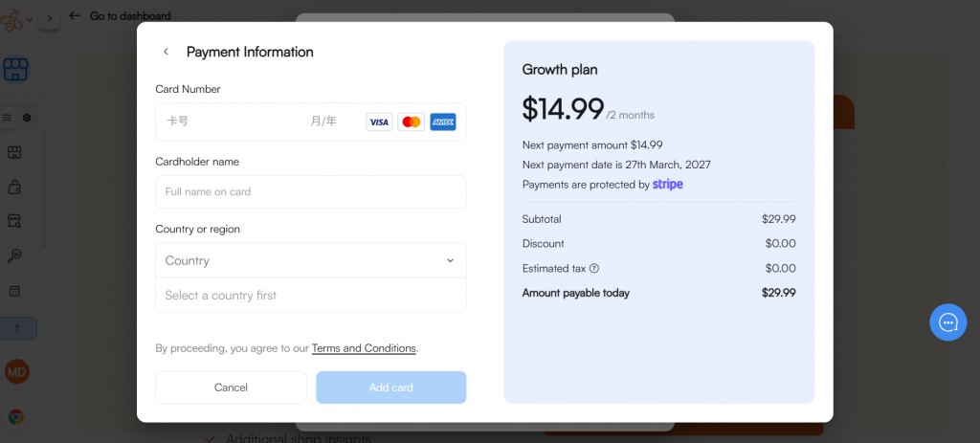Open the Country dropdown
Viewport: 980px width, 443px height.
310,260
